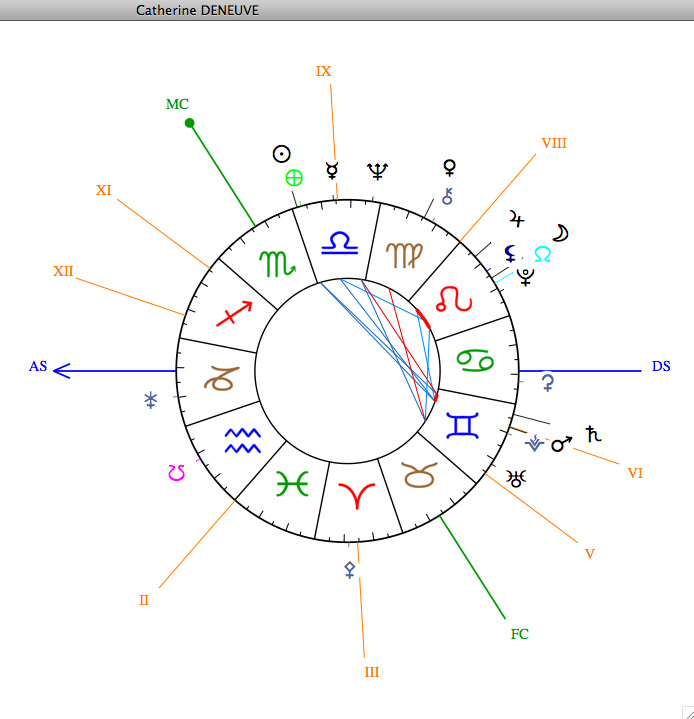This screenshot has width=694, height=719.
Task: Select the Libra sign in the zodiac ring
Action: coord(339,243)
